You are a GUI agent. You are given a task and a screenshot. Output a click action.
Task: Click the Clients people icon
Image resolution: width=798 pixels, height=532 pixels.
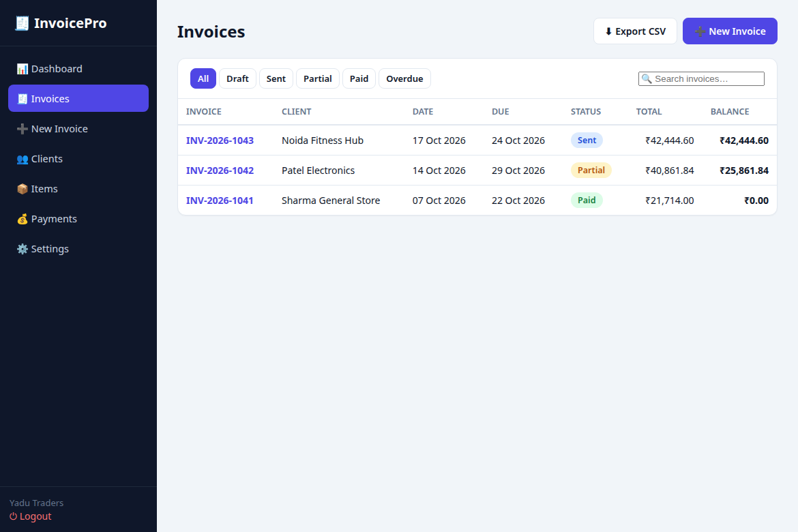[x=23, y=159]
